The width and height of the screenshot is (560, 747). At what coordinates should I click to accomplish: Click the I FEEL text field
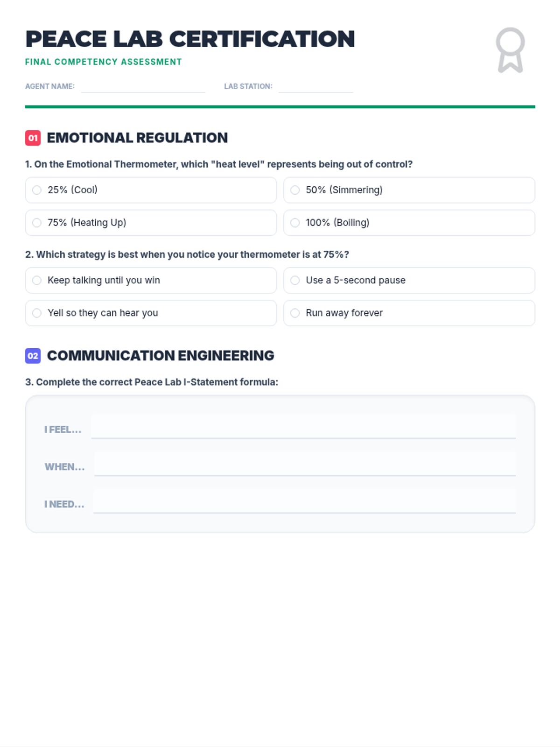click(x=303, y=427)
